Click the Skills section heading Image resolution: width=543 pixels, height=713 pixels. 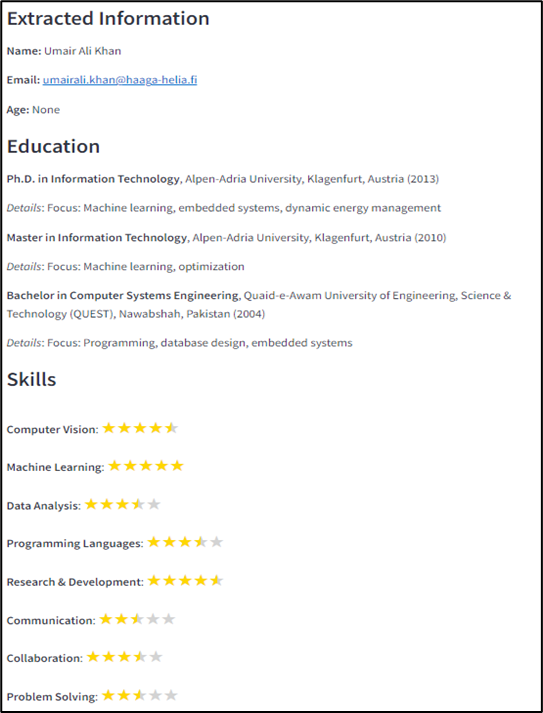pos(31,379)
